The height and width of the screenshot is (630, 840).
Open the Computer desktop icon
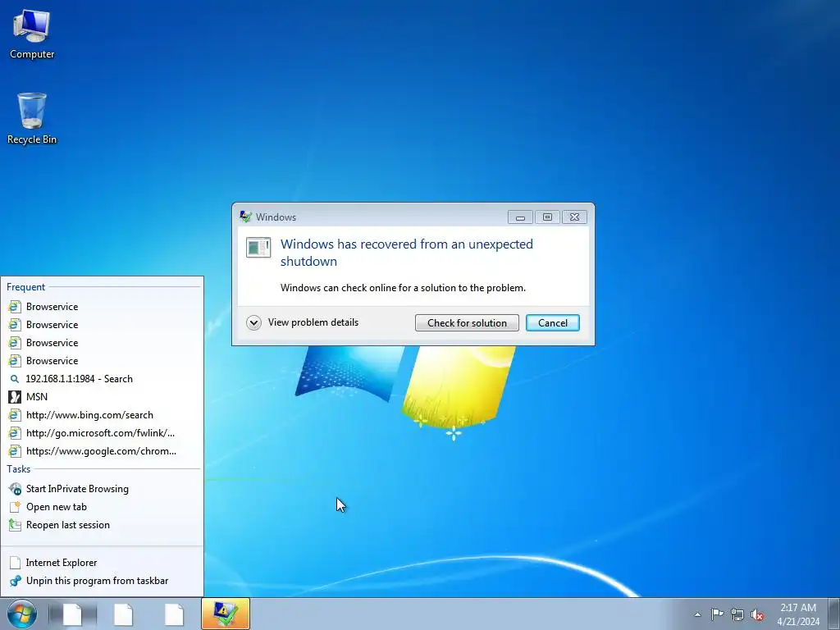(32, 34)
